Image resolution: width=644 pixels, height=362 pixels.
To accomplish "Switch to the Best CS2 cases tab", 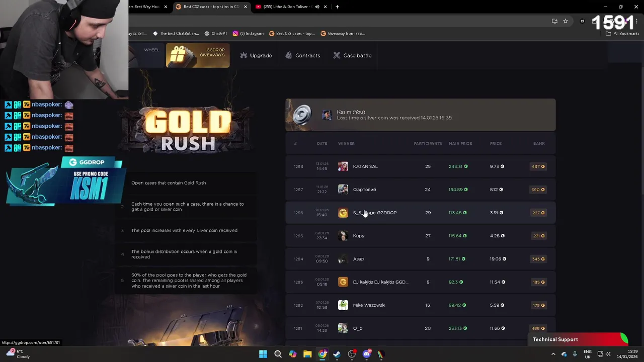I will (x=211, y=7).
